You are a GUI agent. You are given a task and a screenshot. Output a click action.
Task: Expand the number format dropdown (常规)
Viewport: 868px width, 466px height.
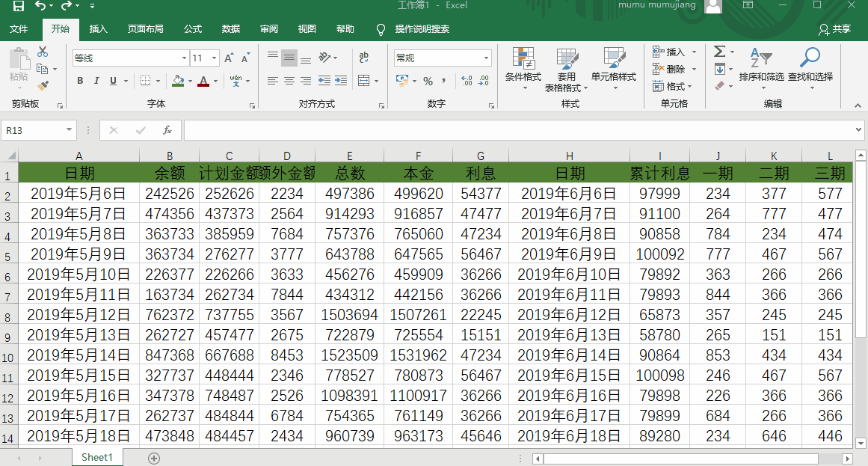486,58
